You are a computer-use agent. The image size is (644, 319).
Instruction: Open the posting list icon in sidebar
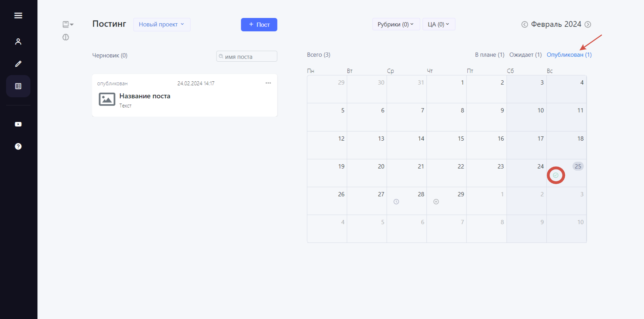tap(18, 86)
